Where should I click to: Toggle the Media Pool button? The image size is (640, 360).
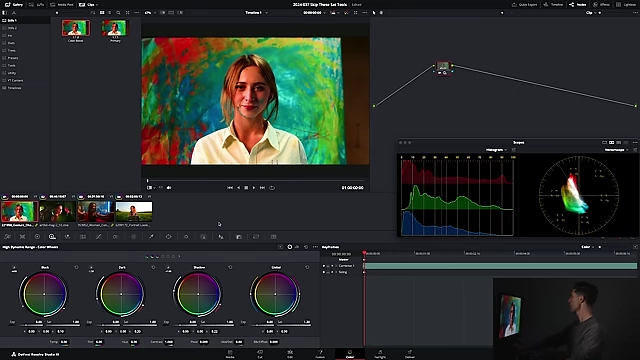[x=62, y=4]
